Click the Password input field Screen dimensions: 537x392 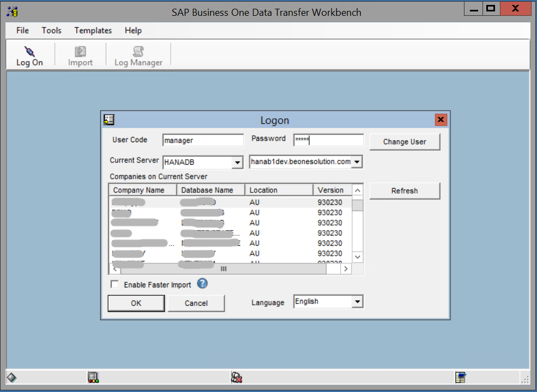click(328, 140)
